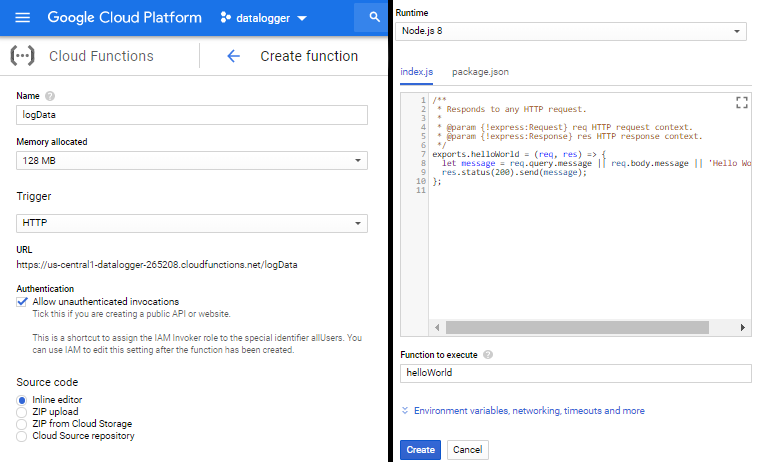
Task: Click the Source code section heading
Action: tap(47, 382)
